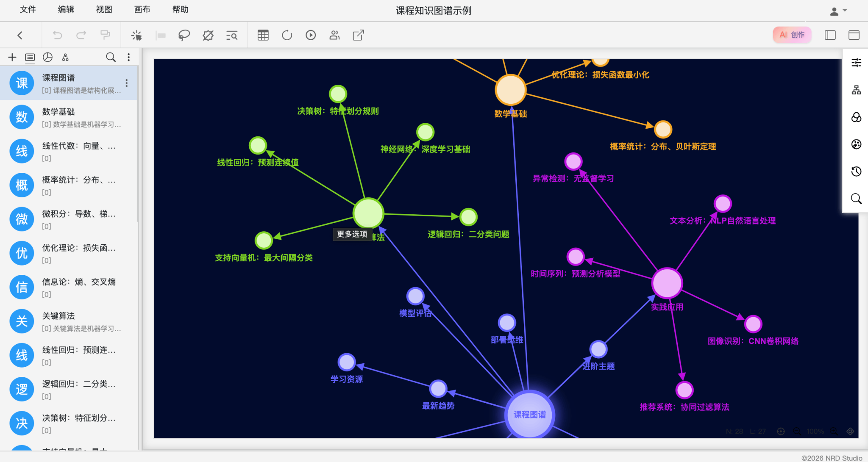The image size is (868, 462).
Task: Open settings sliders icon in right panel
Action: pyautogui.click(x=856, y=63)
